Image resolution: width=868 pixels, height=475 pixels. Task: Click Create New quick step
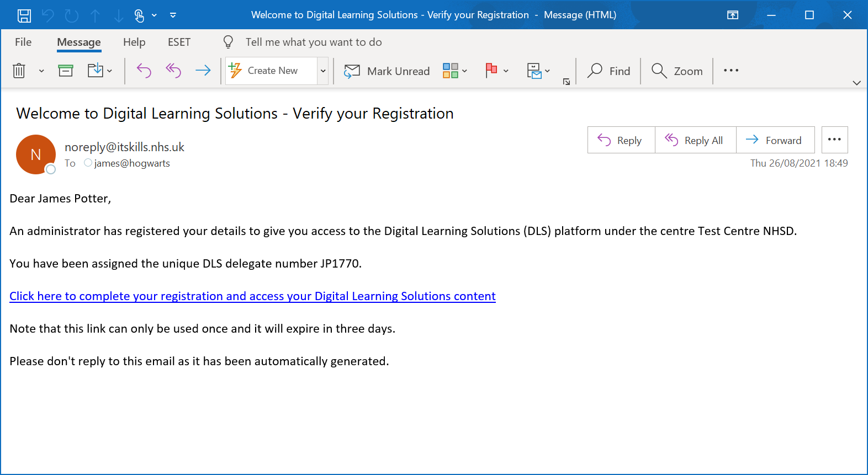tap(271, 71)
